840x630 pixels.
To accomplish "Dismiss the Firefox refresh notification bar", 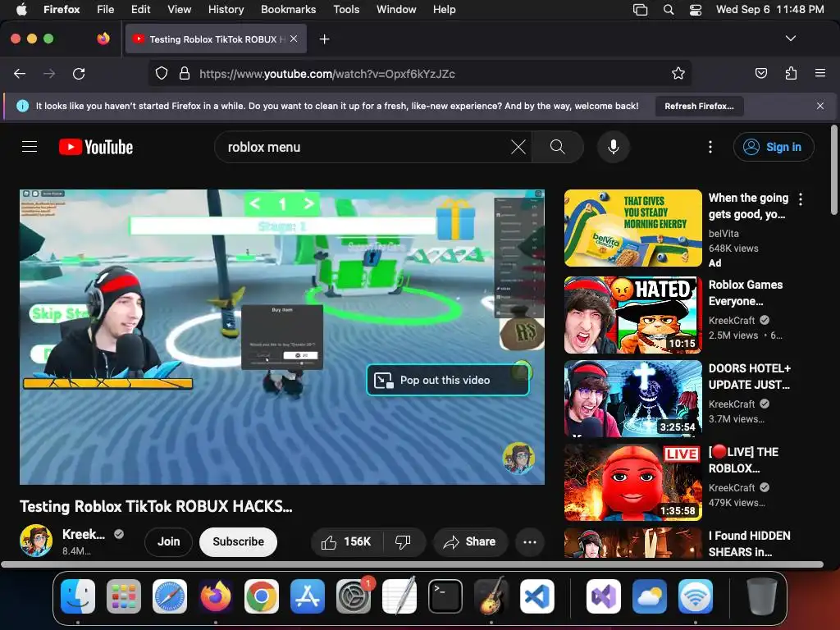I will point(820,106).
